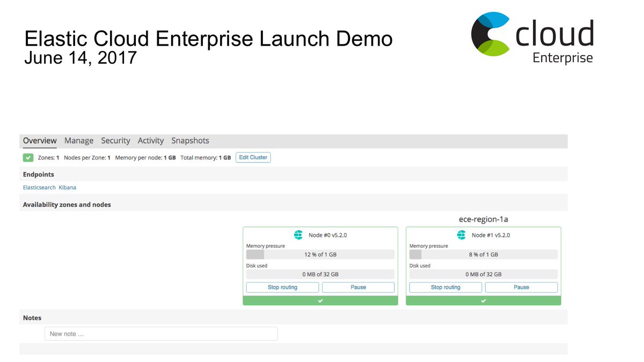Open the Security tab
Image resolution: width=644 pixels, height=362 pixels.
point(115,141)
